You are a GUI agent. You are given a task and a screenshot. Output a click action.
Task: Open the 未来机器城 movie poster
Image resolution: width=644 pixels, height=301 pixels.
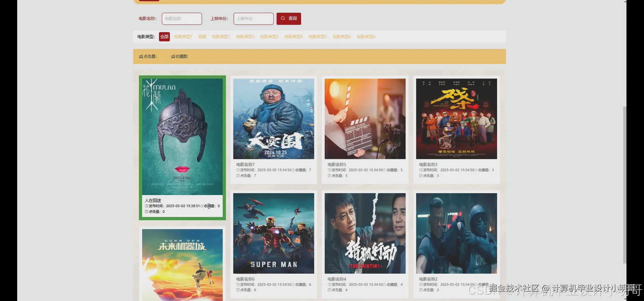pyautogui.click(x=182, y=265)
